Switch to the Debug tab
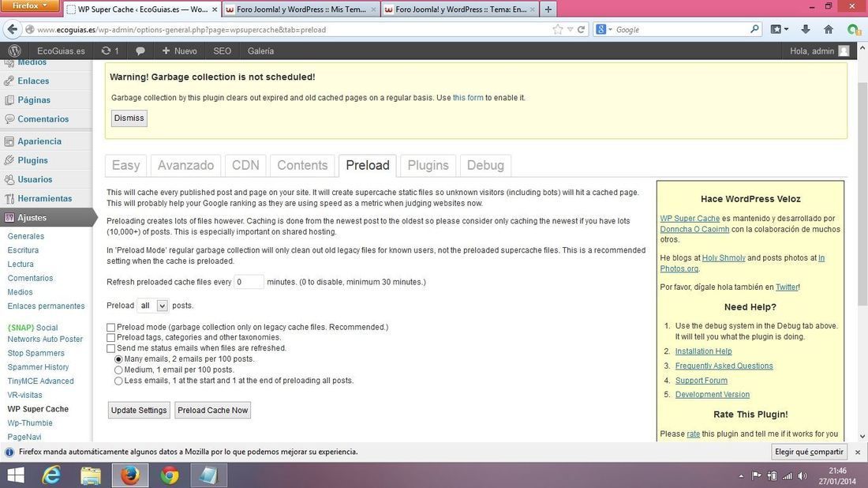 click(x=485, y=165)
